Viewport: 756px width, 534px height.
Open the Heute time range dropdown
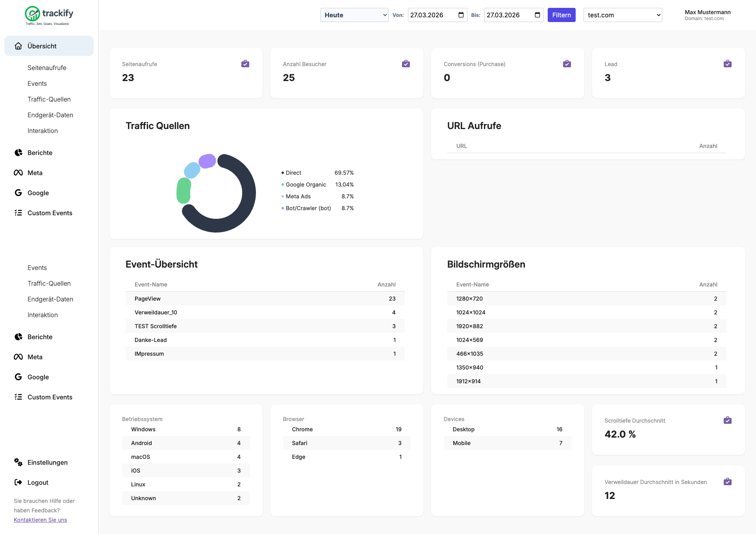click(354, 15)
